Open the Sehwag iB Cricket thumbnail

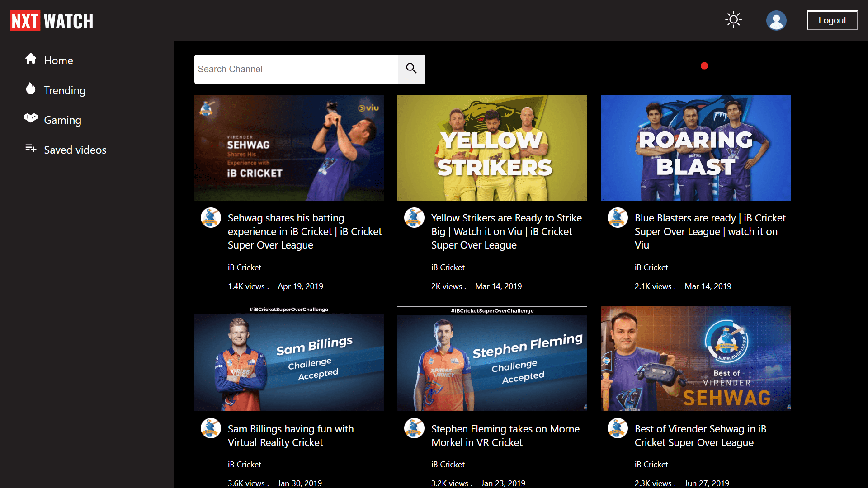click(288, 148)
